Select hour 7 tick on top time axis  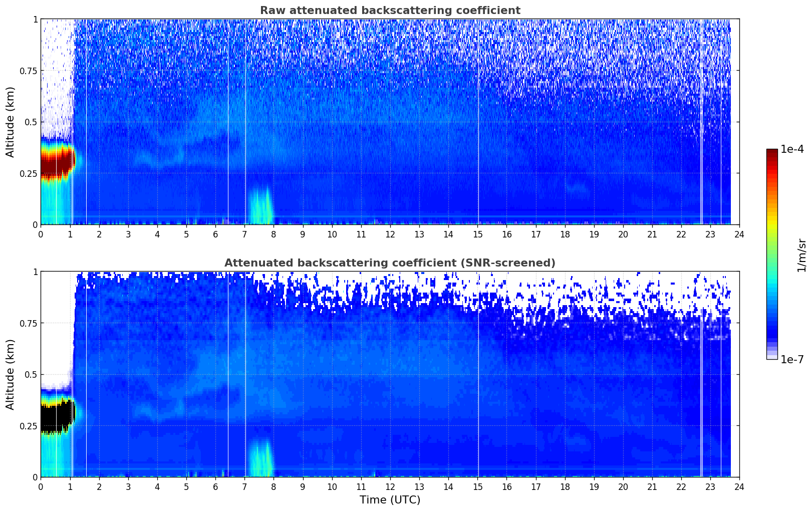pyautogui.click(x=244, y=234)
